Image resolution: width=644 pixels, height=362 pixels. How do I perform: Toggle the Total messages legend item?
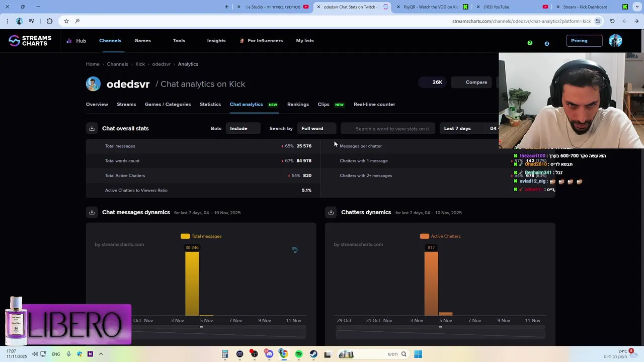(201, 236)
